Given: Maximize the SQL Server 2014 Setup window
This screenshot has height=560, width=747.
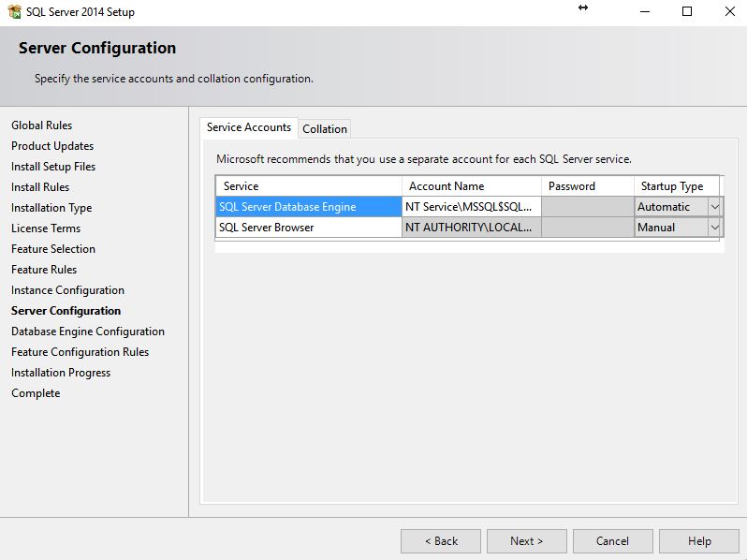Looking at the screenshot, I should (687, 11).
